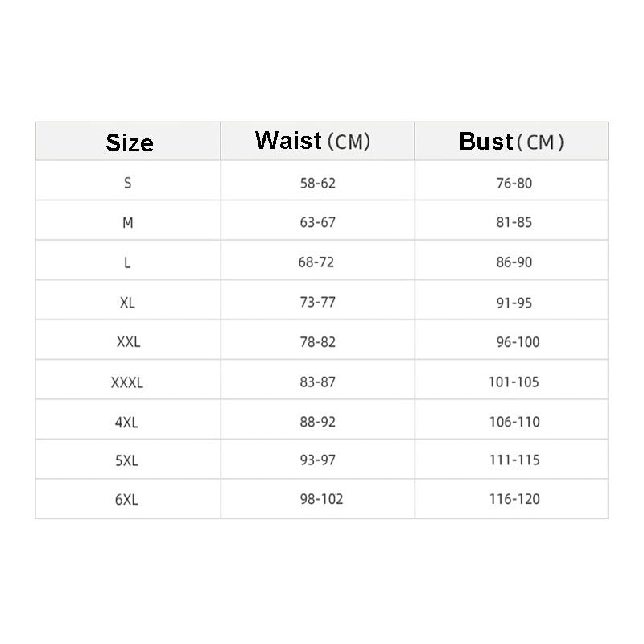Click the 68-72 waist value
Image resolution: width=644 pixels, height=644 pixels.
coord(317,262)
